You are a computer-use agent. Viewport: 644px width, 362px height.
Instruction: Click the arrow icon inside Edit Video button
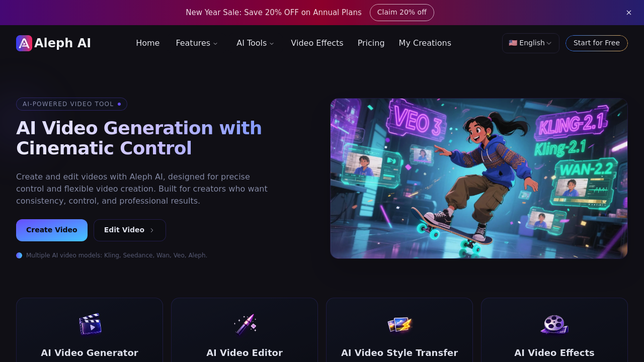click(x=151, y=230)
